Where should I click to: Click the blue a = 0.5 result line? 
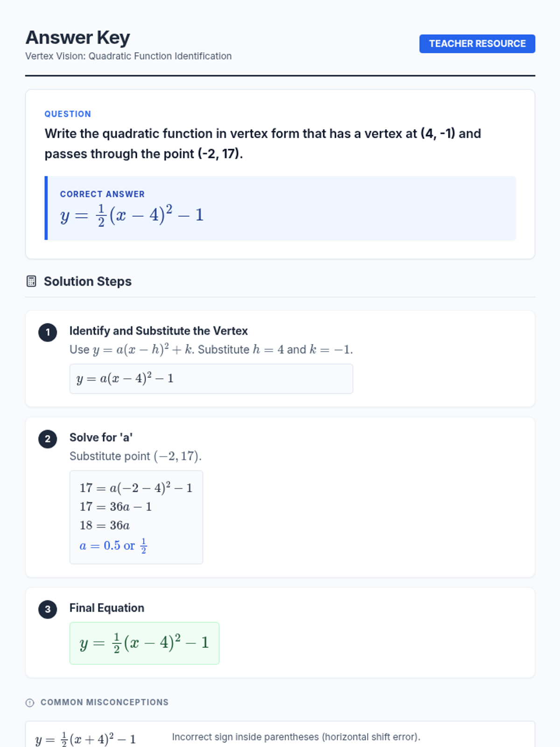coord(113,545)
